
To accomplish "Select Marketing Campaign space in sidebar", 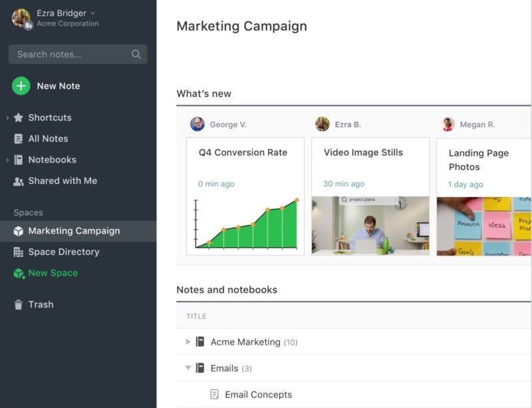I will [x=74, y=231].
